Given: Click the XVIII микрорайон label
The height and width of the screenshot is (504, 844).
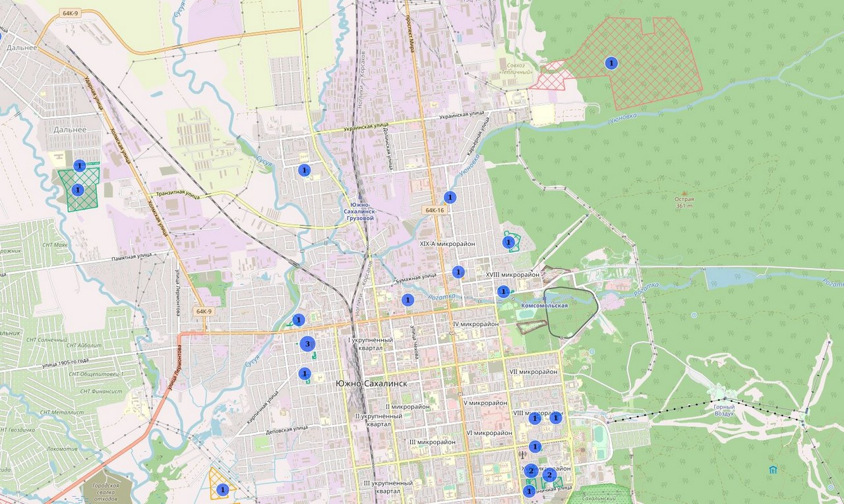Looking at the screenshot, I should pos(512,275).
